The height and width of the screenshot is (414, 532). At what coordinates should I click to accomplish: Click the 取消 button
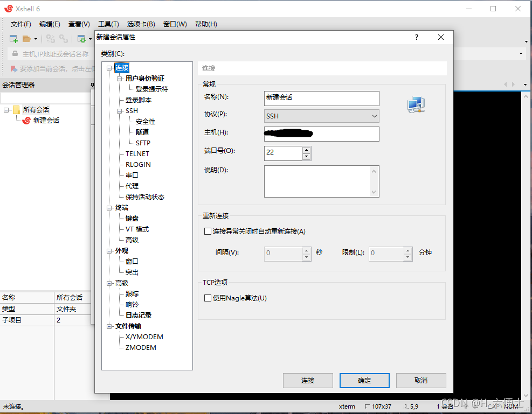coord(421,381)
